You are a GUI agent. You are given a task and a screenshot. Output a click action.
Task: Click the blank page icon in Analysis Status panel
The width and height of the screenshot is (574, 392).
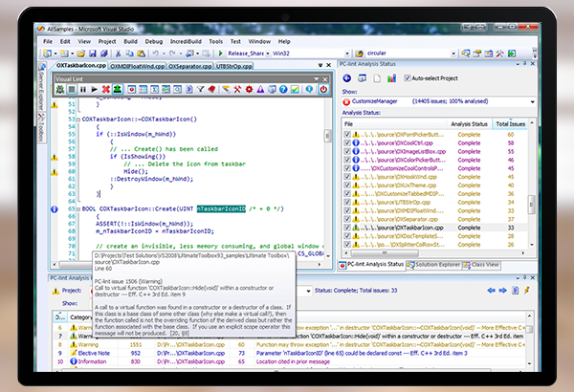[x=377, y=78]
